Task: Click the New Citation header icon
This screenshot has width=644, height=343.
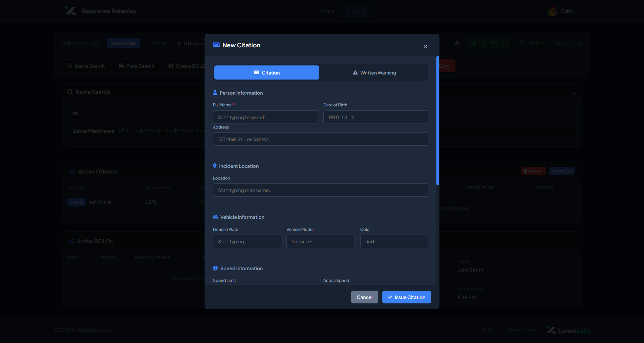Action: tap(216, 45)
